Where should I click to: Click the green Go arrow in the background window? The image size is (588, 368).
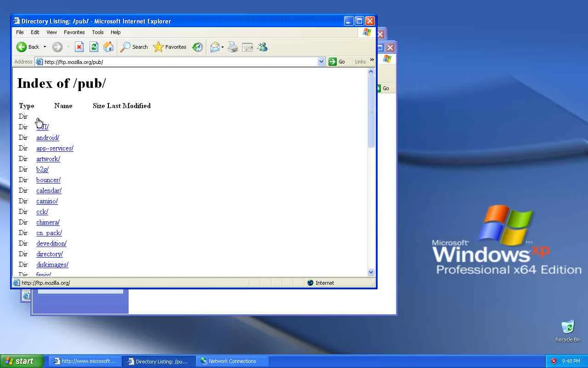(379, 88)
